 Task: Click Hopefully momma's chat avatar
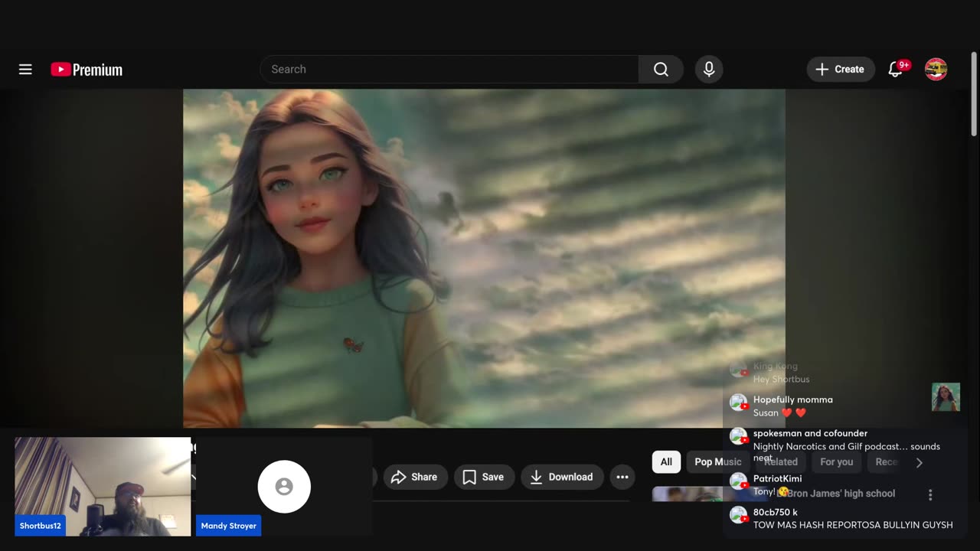coord(738,403)
